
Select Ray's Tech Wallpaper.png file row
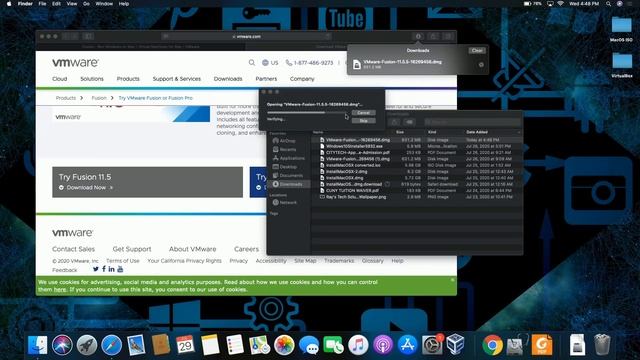(417, 197)
